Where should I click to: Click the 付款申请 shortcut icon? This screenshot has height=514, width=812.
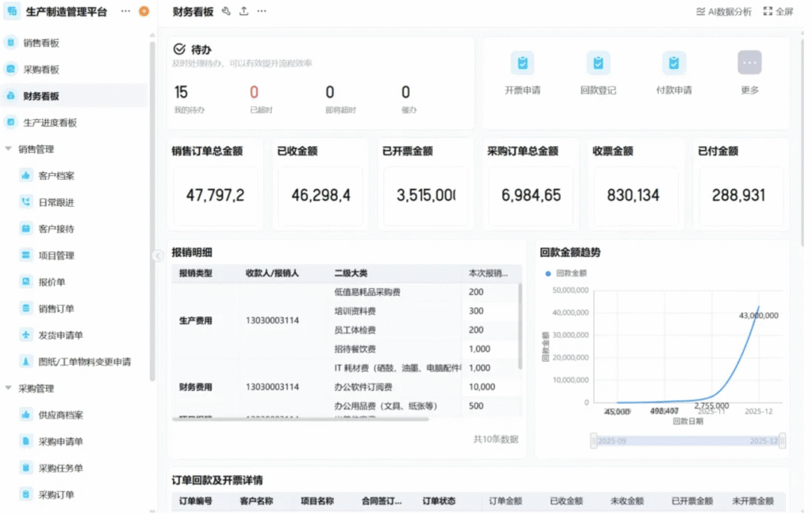(x=673, y=63)
